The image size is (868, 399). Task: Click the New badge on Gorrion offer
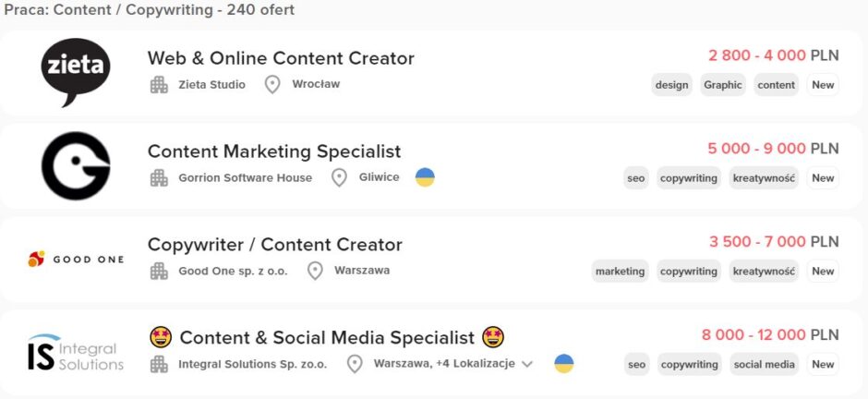click(x=823, y=177)
